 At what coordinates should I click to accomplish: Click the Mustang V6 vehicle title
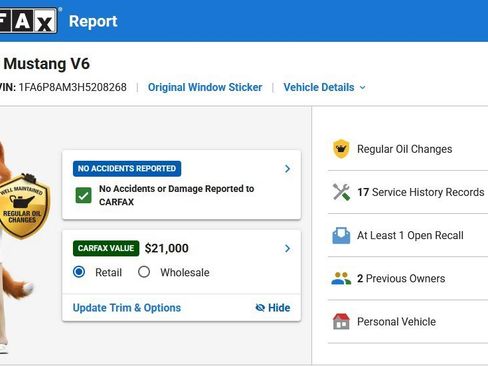[47, 64]
